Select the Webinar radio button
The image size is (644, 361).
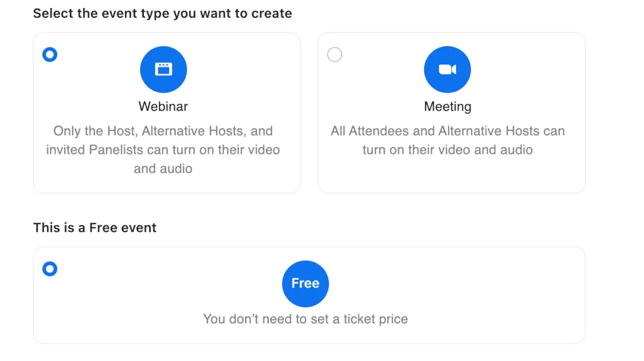click(50, 55)
